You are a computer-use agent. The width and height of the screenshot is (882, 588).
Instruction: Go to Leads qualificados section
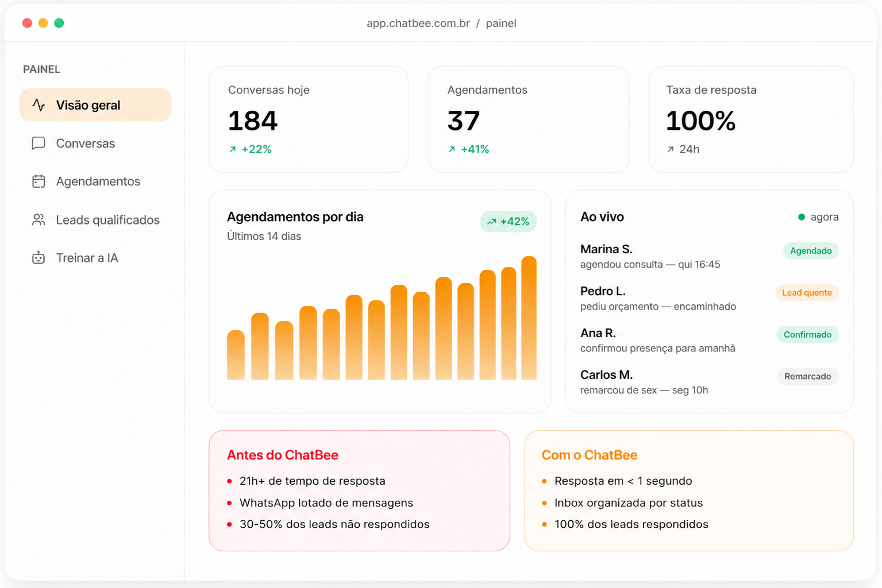95,220
